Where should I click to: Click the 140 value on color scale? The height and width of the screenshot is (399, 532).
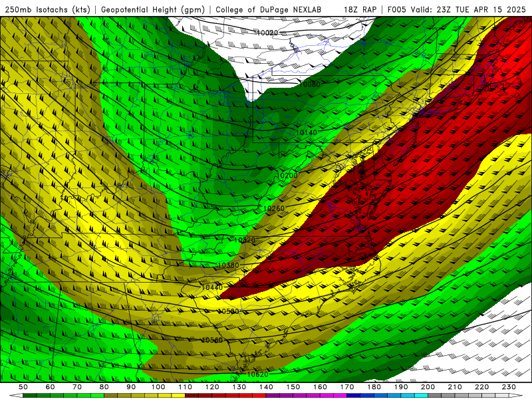coord(266,387)
